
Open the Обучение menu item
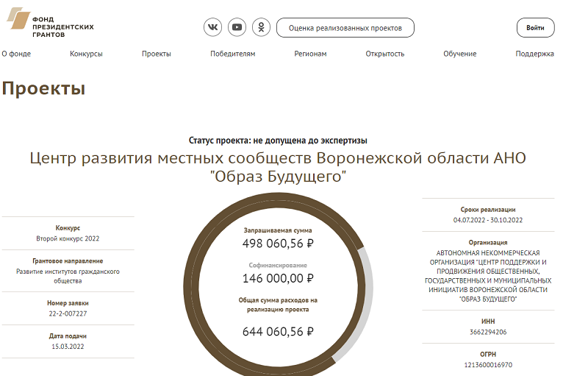(460, 54)
